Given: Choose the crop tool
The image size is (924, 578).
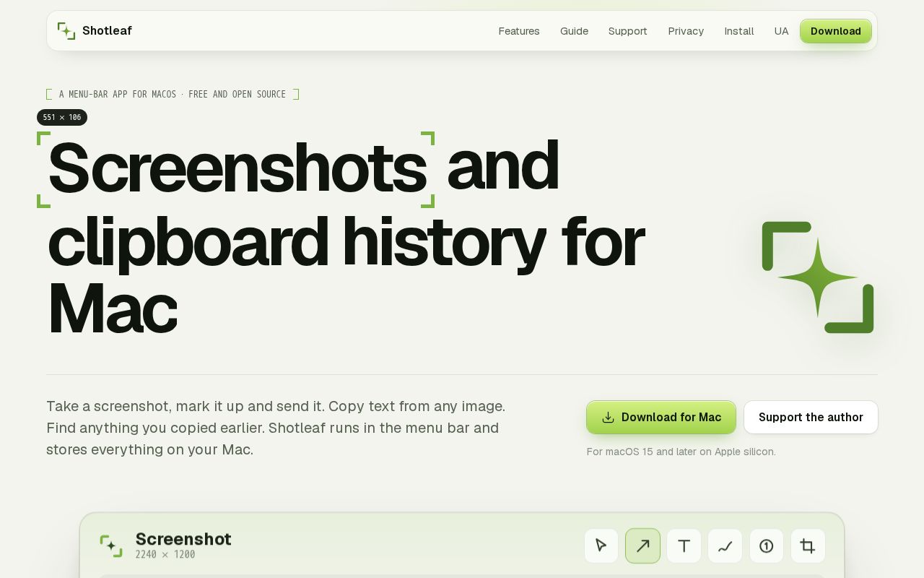Looking at the screenshot, I should point(808,546).
